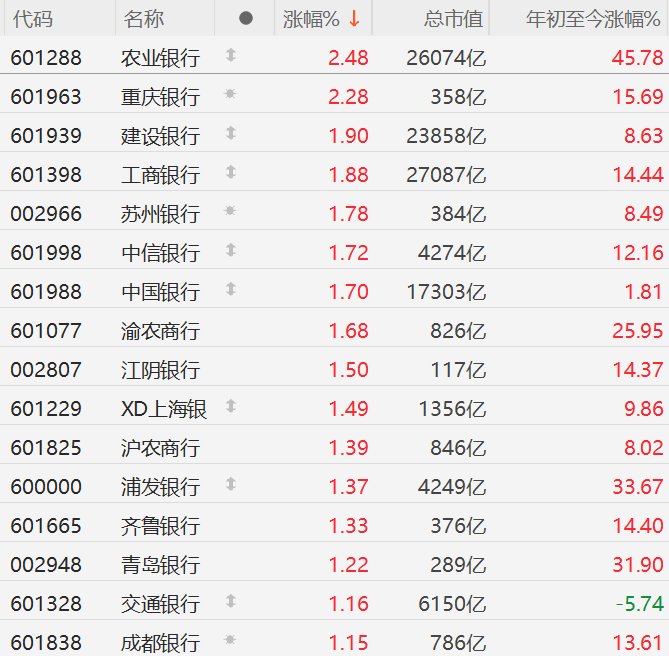Click the up-down arrow icon beside 农业银行
669x656 pixels.
231,55
